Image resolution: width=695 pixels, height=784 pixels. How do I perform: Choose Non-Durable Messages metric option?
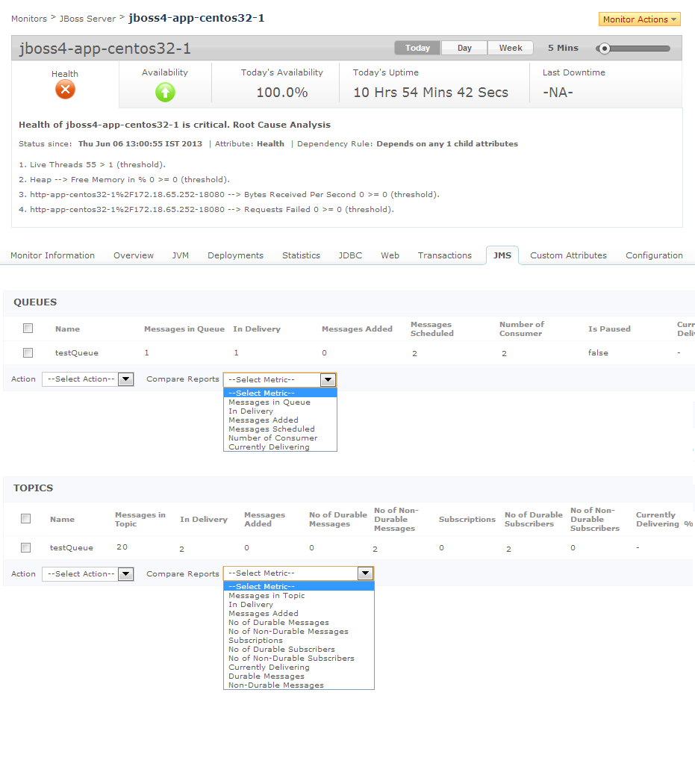(299, 685)
